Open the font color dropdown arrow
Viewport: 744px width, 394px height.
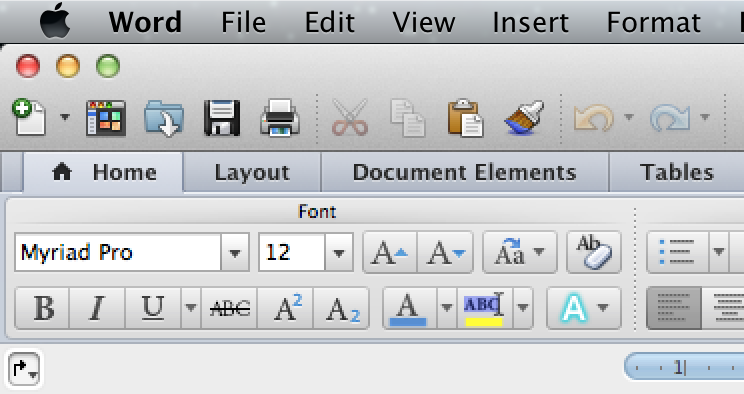click(446, 308)
